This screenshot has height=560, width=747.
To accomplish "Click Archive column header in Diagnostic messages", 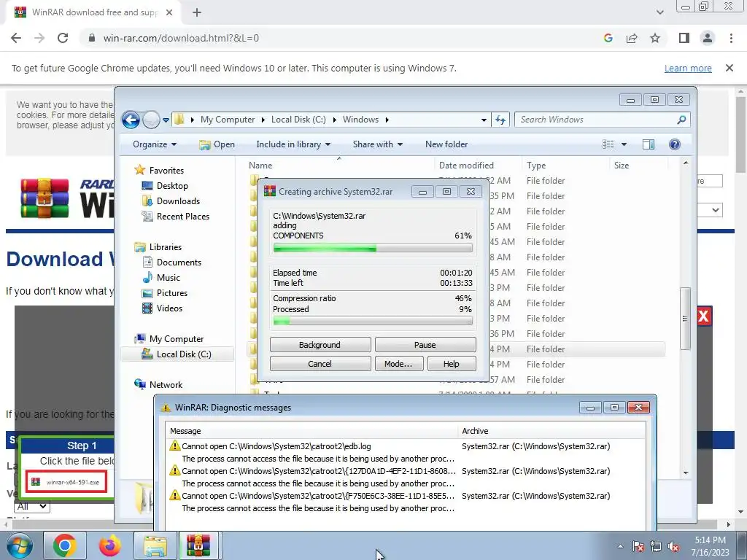I will (x=475, y=431).
